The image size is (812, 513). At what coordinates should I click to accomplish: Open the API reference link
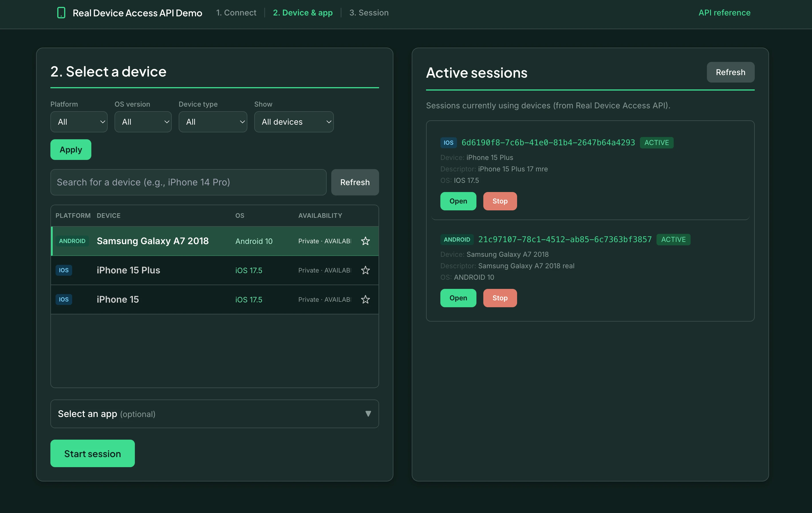coord(724,13)
